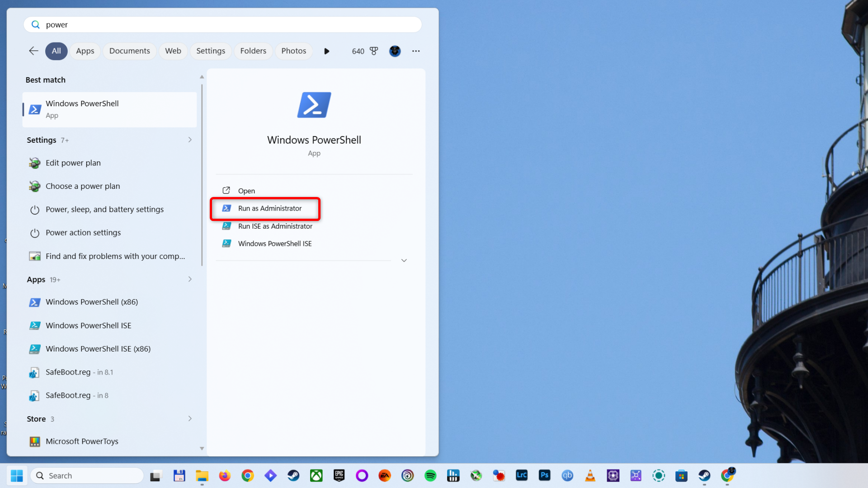868x488 pixels.
Task: Open the purple ring app in the taskbar
Action: 362,475
